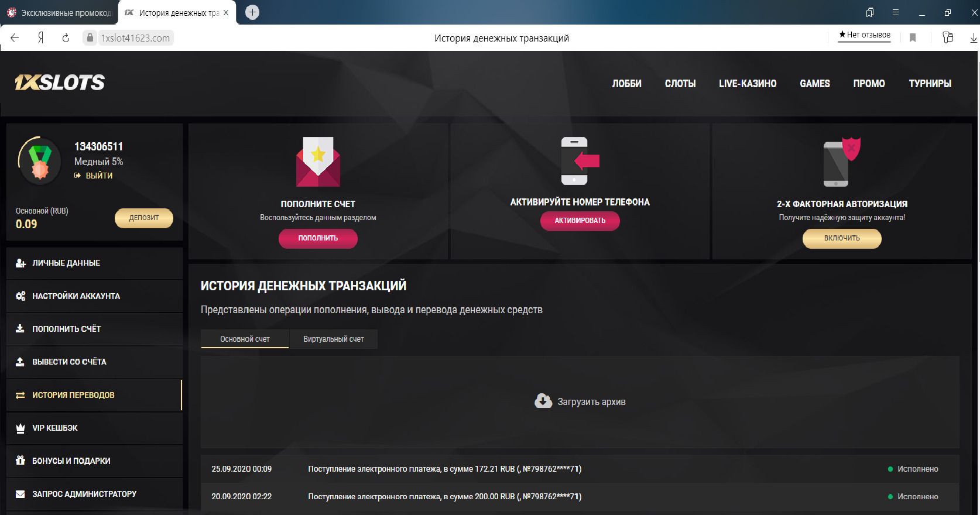Click the АКТИВИРУЙТЕ НОМЕР ТЕЛЕФОНА card title

click(x=580, y=202)
